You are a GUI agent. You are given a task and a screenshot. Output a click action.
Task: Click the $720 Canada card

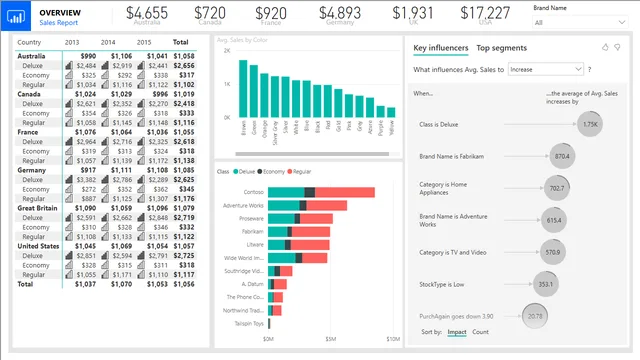click(x=210, y=16)
